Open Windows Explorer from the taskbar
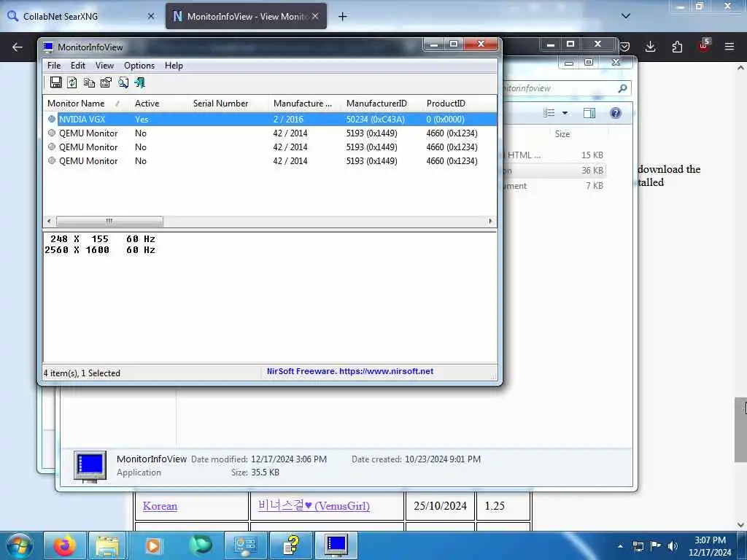The height and width of the screenshot is (560, 747). [x=107, y=545]
